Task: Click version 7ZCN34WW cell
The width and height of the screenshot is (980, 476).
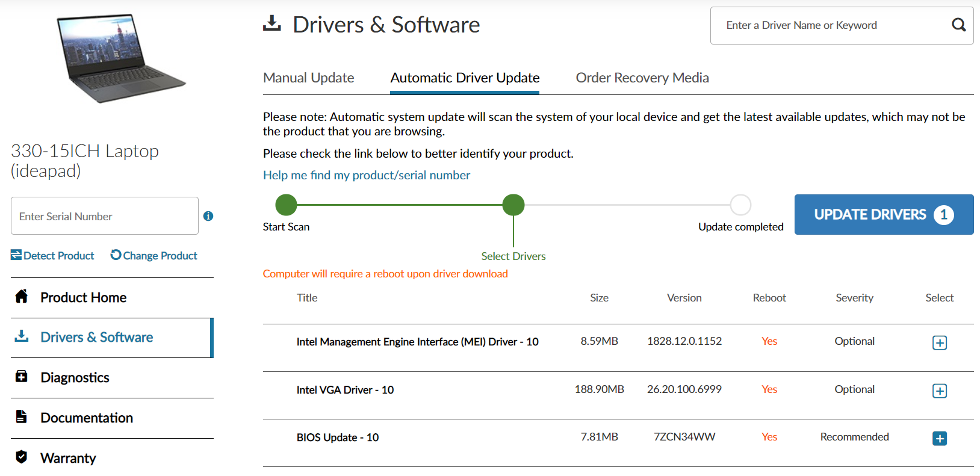Action: (684, 437)
